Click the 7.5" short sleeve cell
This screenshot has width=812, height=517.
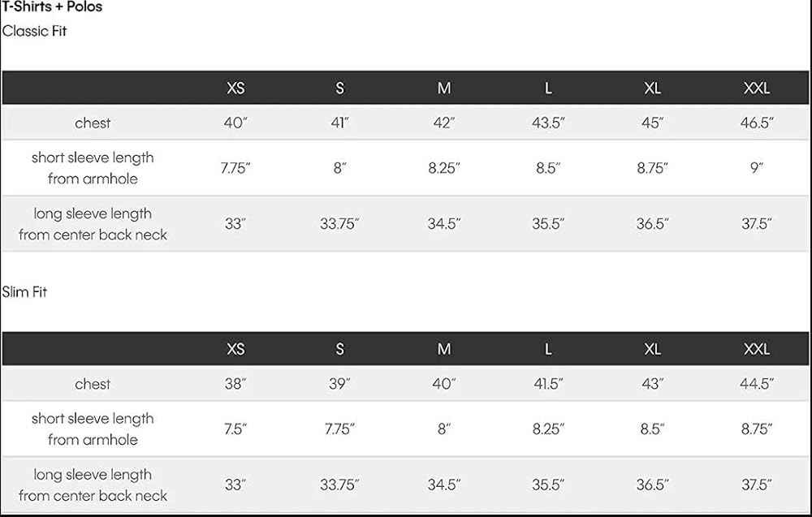[x=235, y=429]
